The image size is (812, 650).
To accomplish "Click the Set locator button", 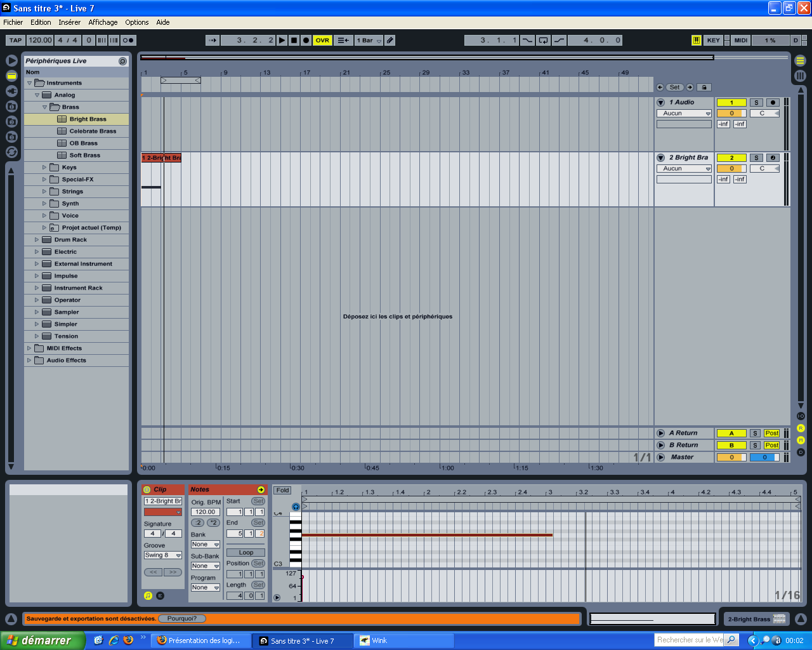I will tap(674, 88).
